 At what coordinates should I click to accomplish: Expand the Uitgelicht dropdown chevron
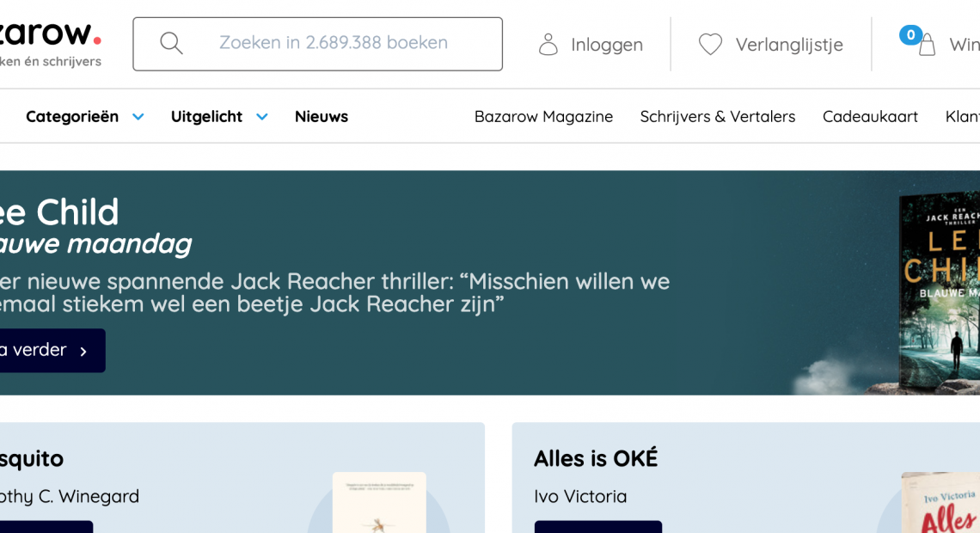tap(262, 117)
